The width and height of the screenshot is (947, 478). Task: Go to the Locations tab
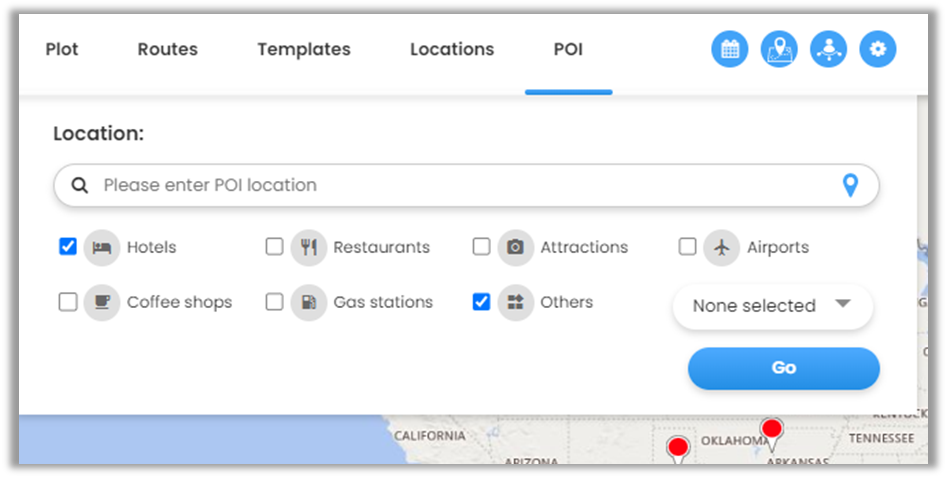pyautogui.click(x=452, y=49)
